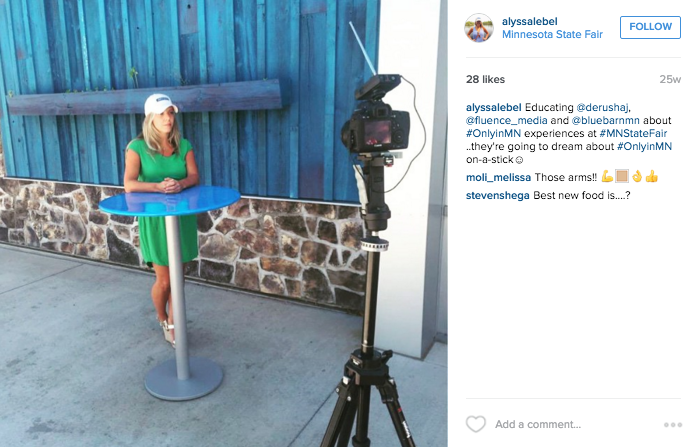
Task: Click the post photo of the interview setup
Action: [224, 224]
